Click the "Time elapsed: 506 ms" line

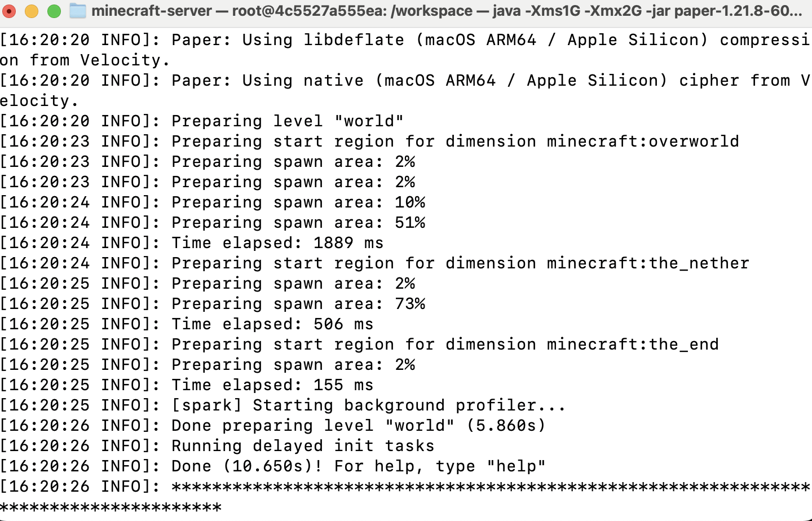point(272,324)
